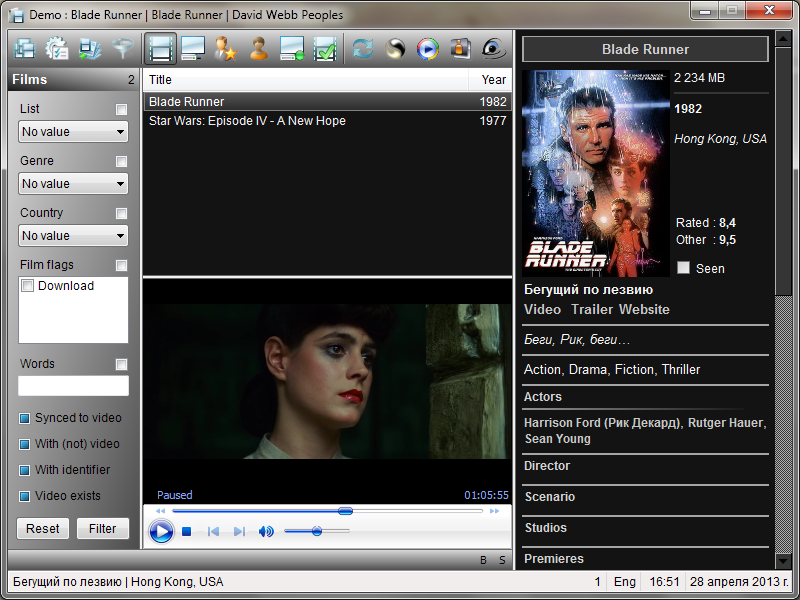Screen dimensions: 800x600
Task: Select the Blade Runner row in list
Action: pyautogui.click(x=328, y=102)
